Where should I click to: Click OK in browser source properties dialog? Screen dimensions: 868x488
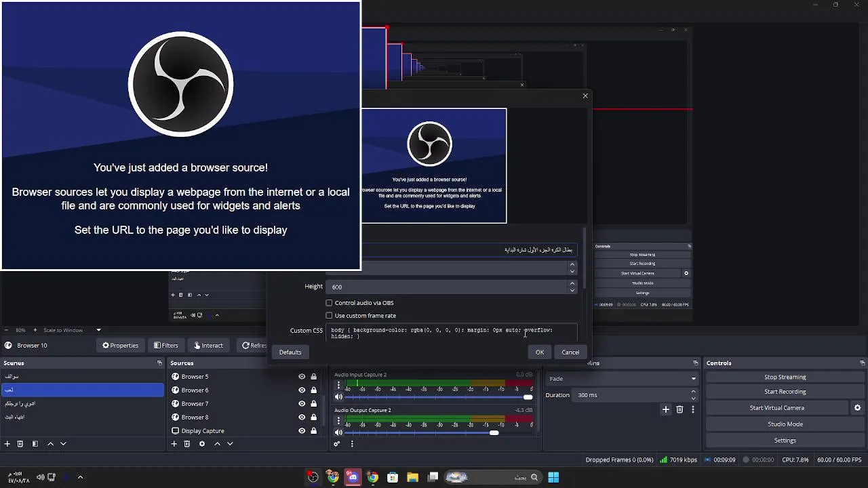coord(540,352)
